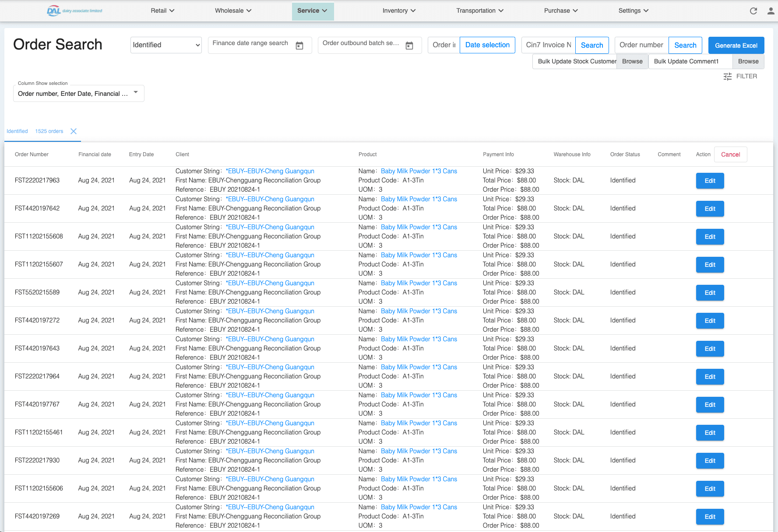778x532 pixels.
Task: Close the Identified 1525 orders tab
Action: tap(74, 131)
